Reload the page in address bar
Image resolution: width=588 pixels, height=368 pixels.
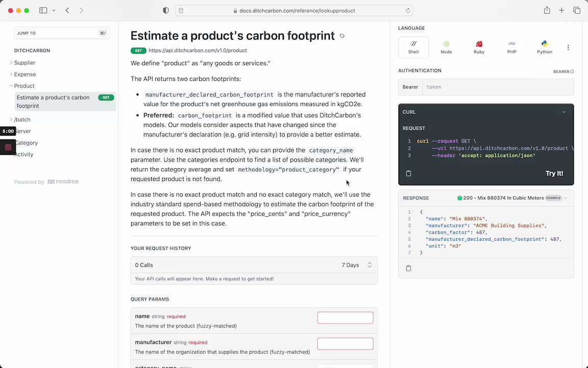[x=408, y=11]
